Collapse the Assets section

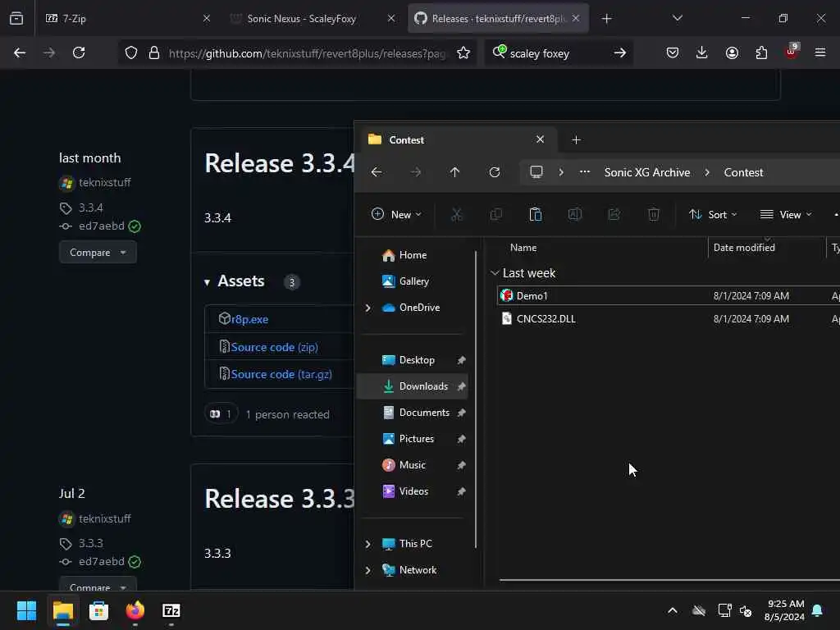[207, 282]
